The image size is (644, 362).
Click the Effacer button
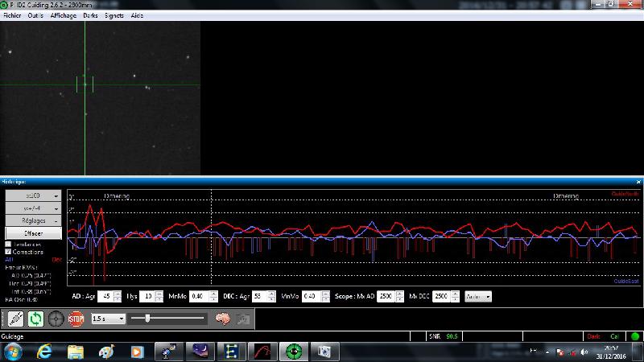pos(33,233)
